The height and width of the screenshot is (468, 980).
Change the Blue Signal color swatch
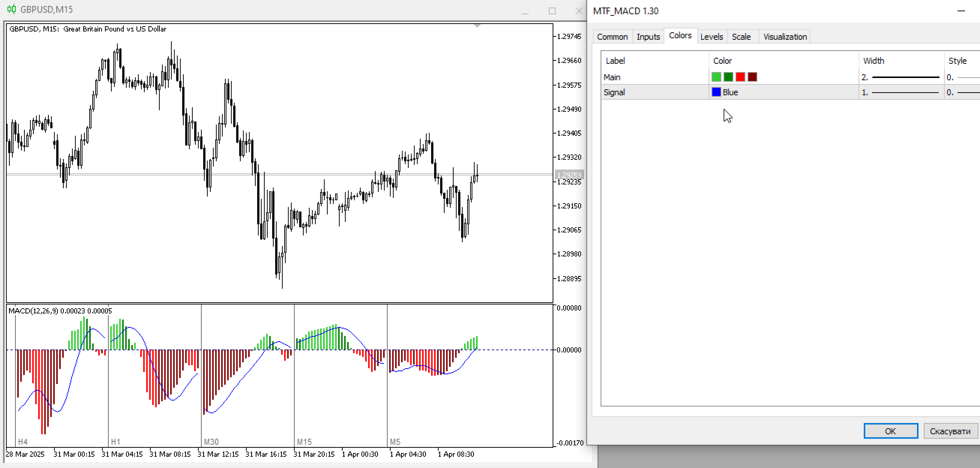[716, 92]
